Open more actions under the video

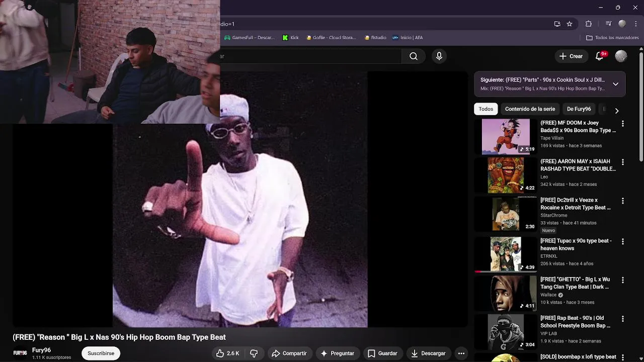[461, 353]
